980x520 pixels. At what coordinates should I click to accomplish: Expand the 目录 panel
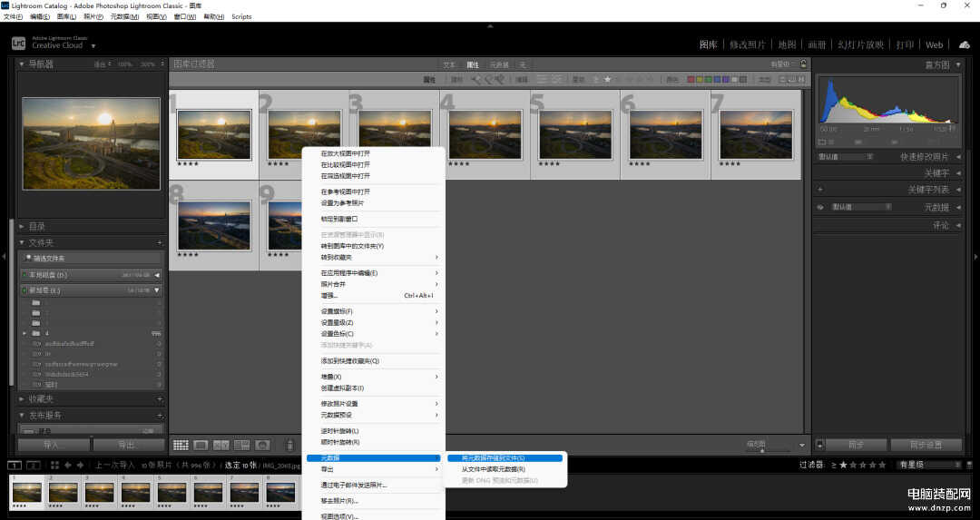pyautogui.click(x=22, y=226)
